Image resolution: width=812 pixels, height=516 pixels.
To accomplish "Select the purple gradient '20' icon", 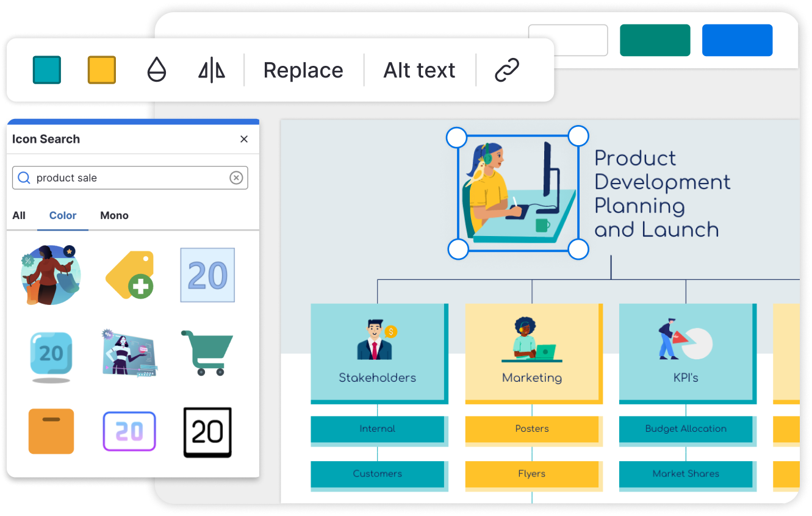I will pyautogui.click(x=129, y=431).
